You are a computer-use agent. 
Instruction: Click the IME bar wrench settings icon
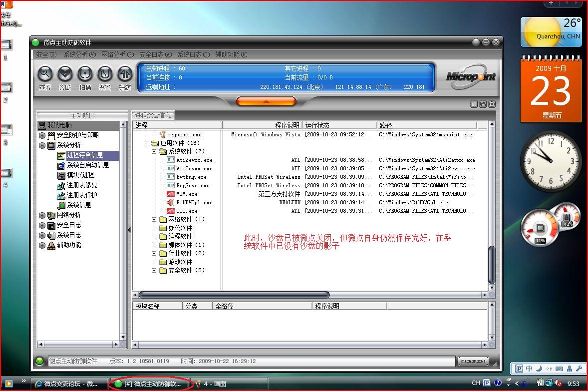pyautogui.click(x=579, y=369)
